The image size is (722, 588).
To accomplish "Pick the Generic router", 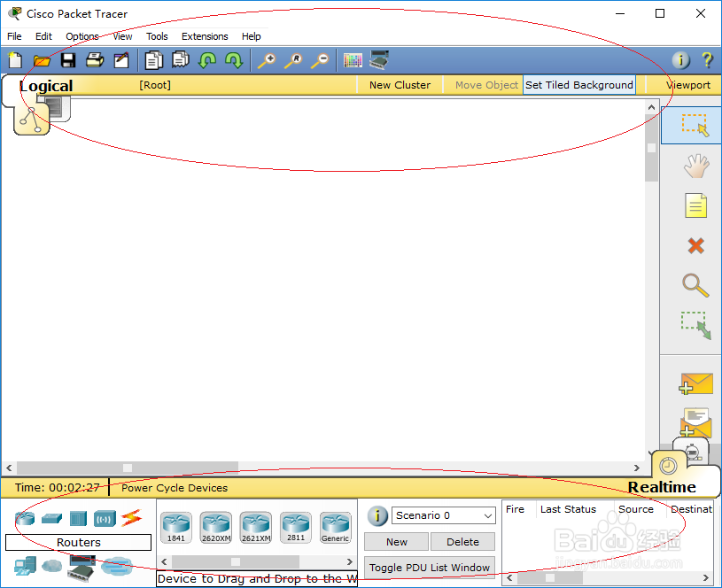I will pos(336,528).
